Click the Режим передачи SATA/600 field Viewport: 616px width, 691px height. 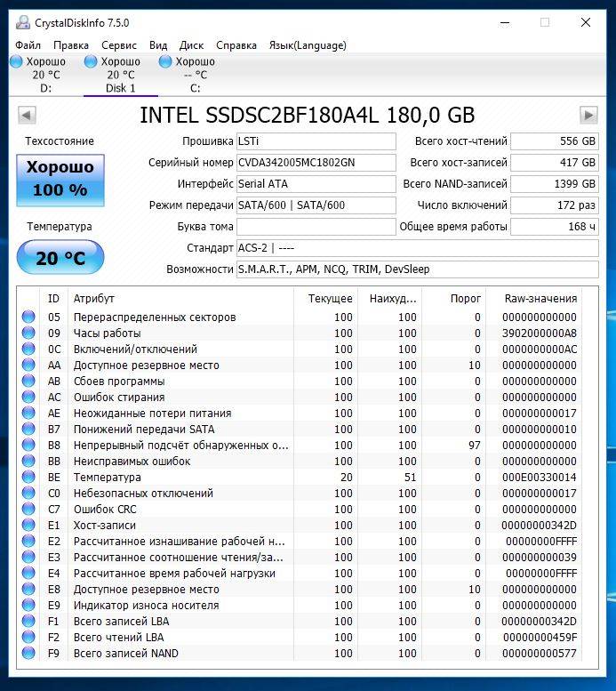[316, 205]
